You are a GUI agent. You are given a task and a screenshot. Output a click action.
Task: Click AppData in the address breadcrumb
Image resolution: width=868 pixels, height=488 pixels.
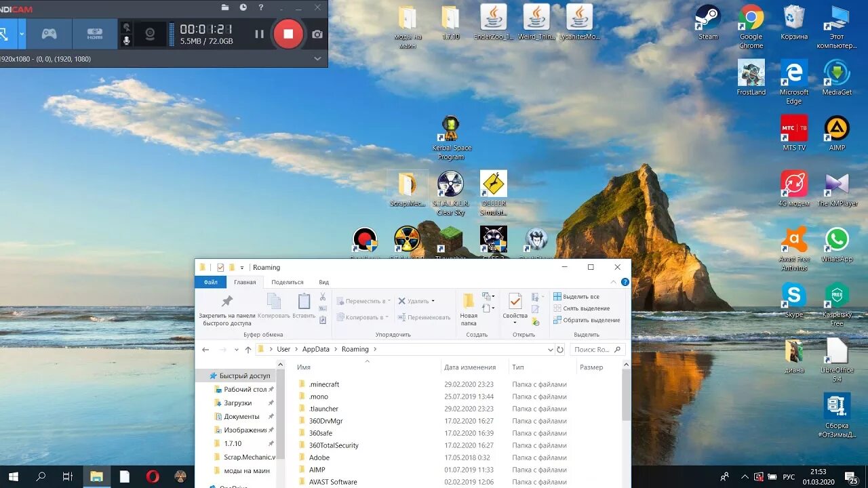pyautogui.click(x=316, y=350)
